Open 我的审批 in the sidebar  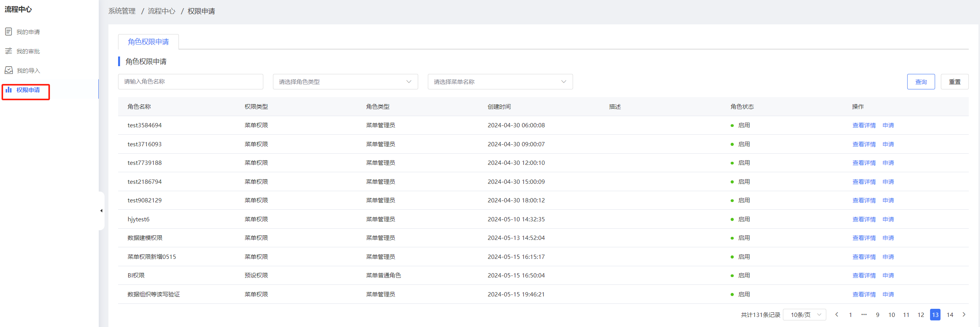coord(28,51)
